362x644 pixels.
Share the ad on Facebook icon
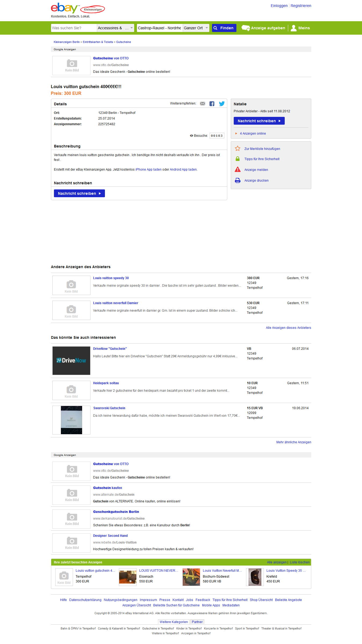[212, 104]
